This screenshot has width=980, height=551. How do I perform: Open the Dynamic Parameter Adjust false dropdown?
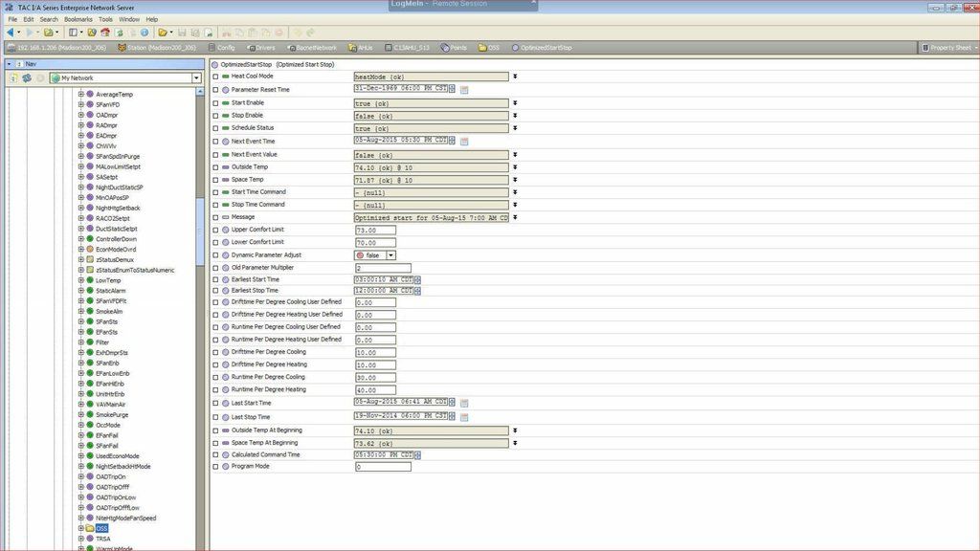(390, 255)
